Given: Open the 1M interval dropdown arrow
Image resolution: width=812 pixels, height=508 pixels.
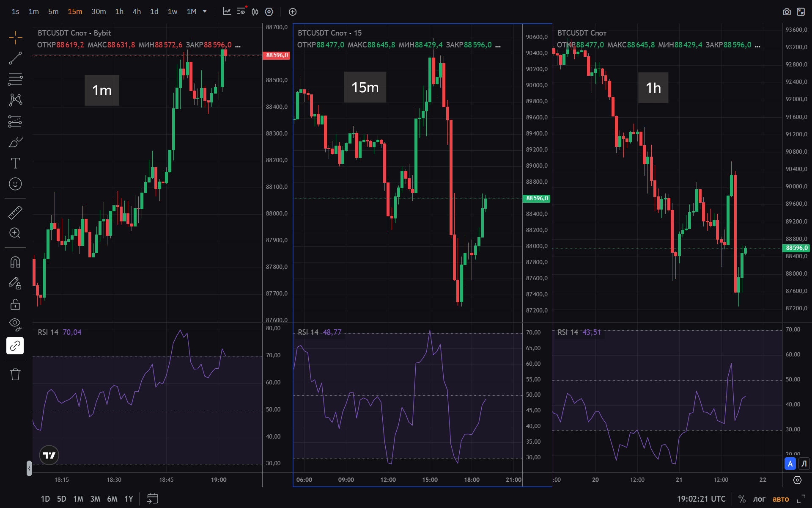Looking at the screenshot, I should point(204,11).
